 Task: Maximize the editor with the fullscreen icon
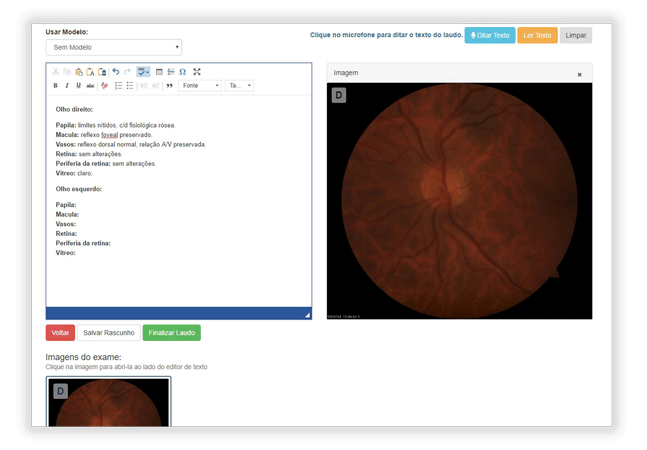coord(197,72)
